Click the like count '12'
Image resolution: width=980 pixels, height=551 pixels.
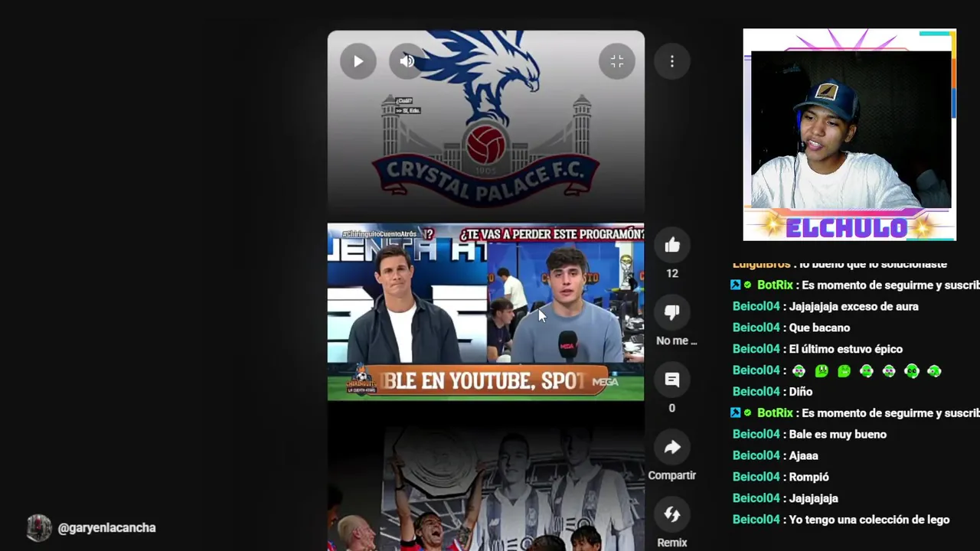click(x=672, y=273)
